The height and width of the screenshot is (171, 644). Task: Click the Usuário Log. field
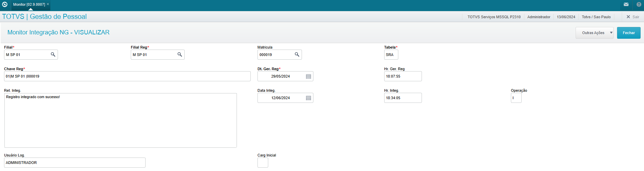pos(75,163)
